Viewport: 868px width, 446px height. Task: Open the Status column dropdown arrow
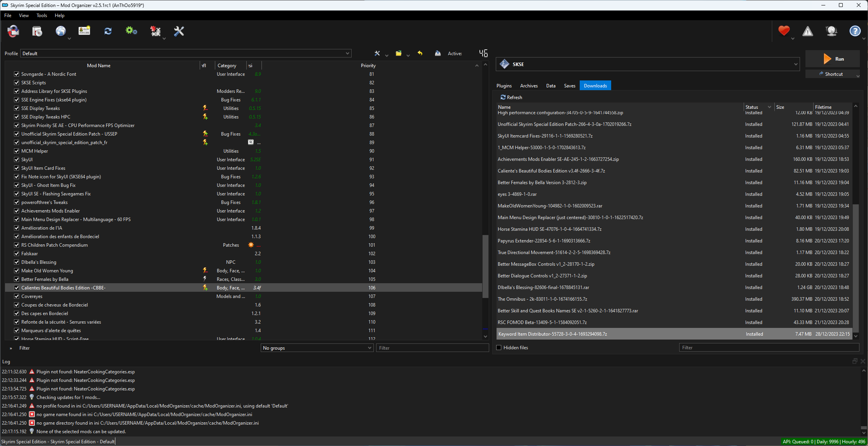tap(769, 107)
